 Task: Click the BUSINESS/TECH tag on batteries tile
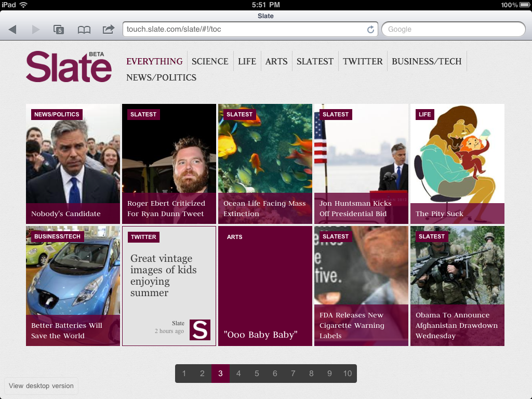click(57, 236)
